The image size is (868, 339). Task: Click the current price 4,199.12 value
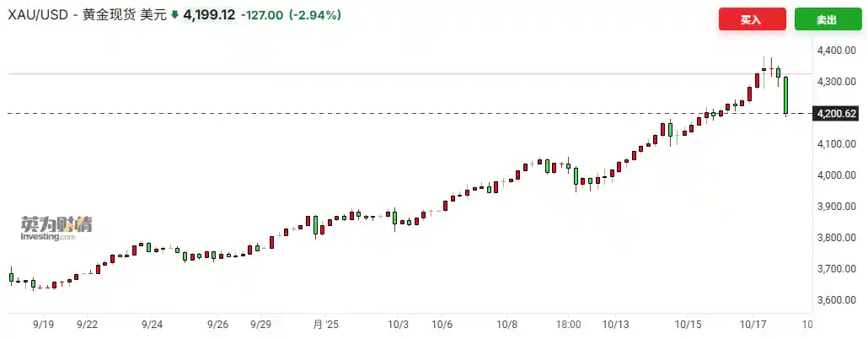click(x=208, y=15)
